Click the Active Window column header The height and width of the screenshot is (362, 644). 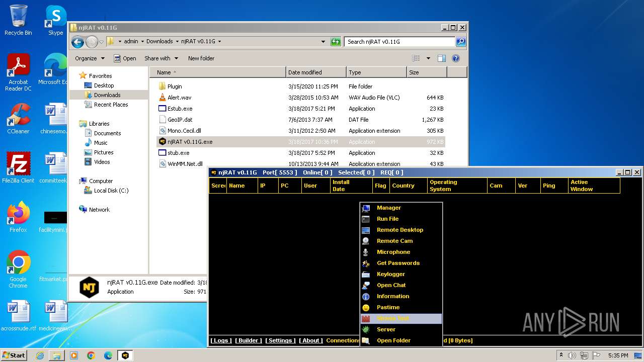(x=594, y=186)
